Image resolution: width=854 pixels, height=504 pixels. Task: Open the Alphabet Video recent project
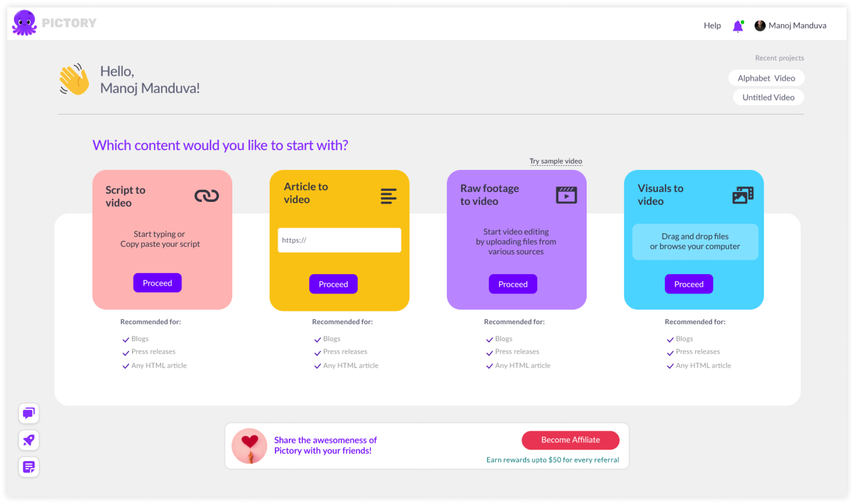(766, 78)
